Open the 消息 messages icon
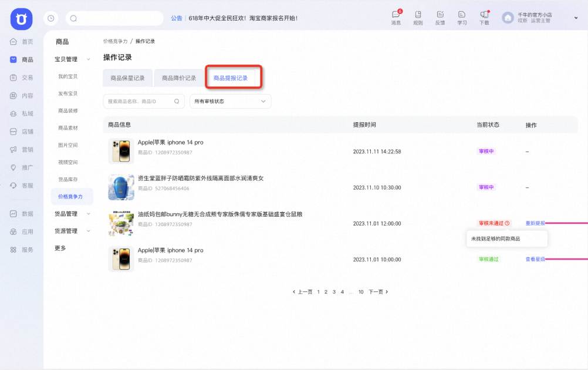The image size is (588, 370). 396,15
